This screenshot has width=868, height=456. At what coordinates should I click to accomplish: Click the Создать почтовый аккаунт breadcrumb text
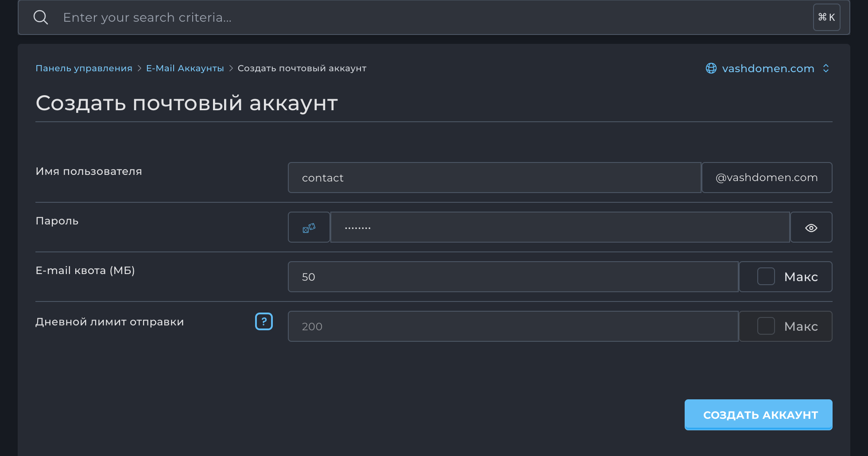pyautogui.click(x=302, y=68)
